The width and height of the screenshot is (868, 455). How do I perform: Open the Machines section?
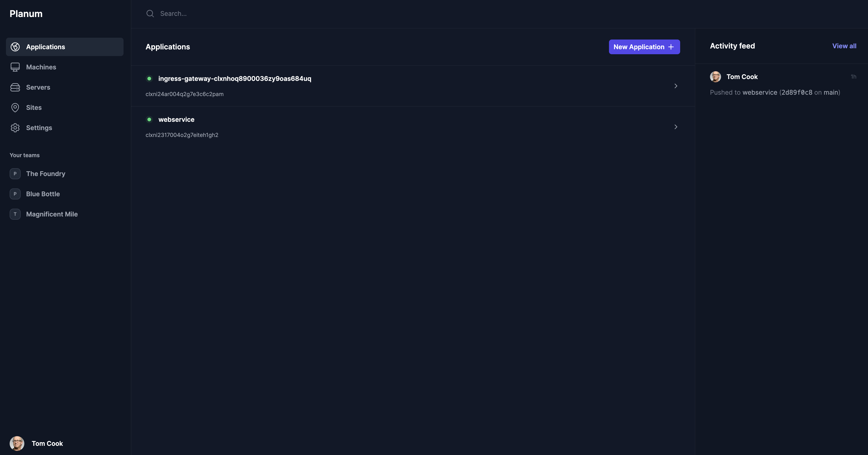[41, 67]
